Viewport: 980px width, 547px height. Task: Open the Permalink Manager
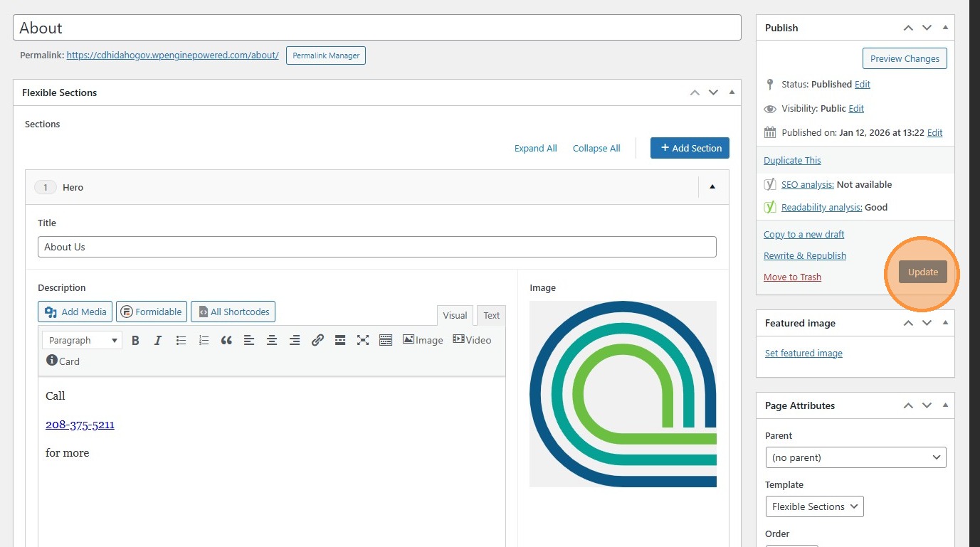pyautogui.click(x=326, y=55)
